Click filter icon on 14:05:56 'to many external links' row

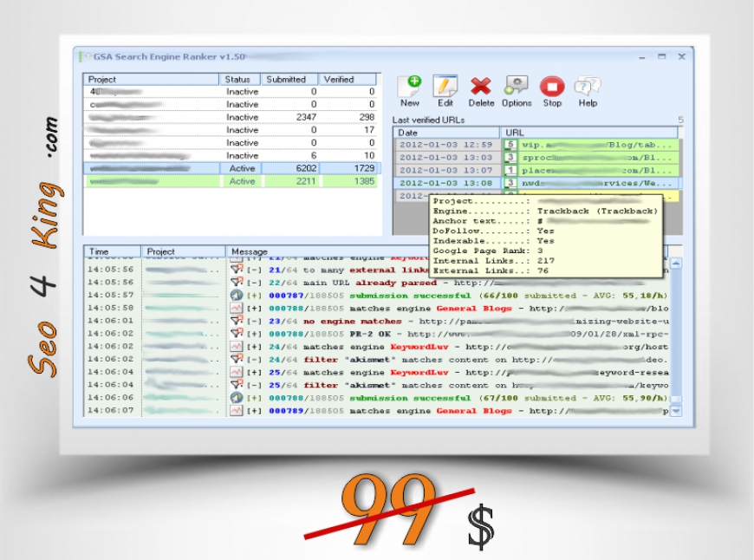click(x=236, y=270)
